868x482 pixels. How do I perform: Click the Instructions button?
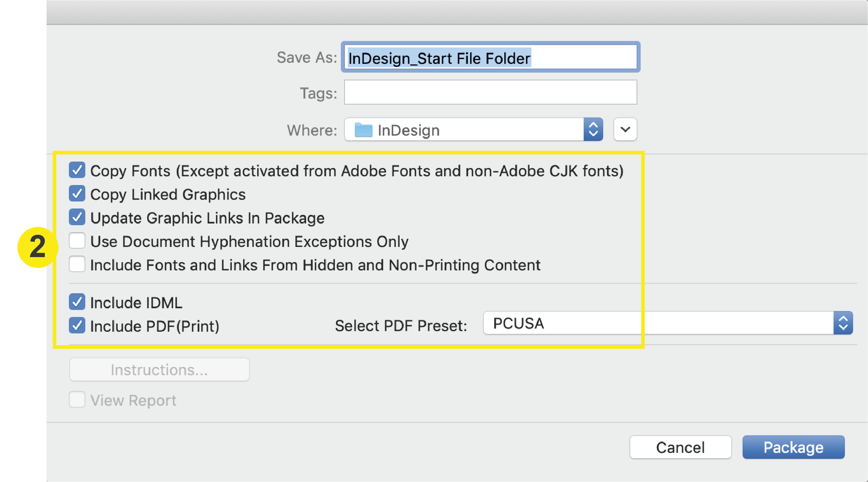(159, 370)
